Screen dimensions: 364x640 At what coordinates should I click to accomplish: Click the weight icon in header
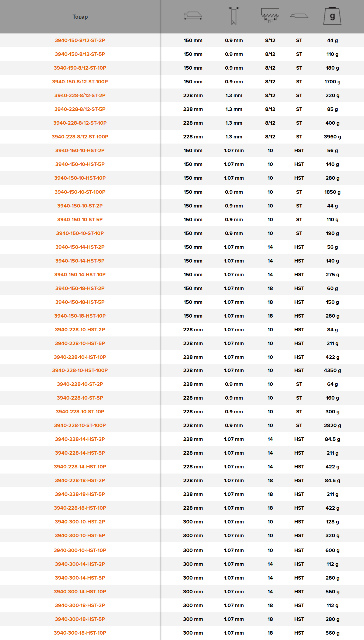[x=332, y=16]
